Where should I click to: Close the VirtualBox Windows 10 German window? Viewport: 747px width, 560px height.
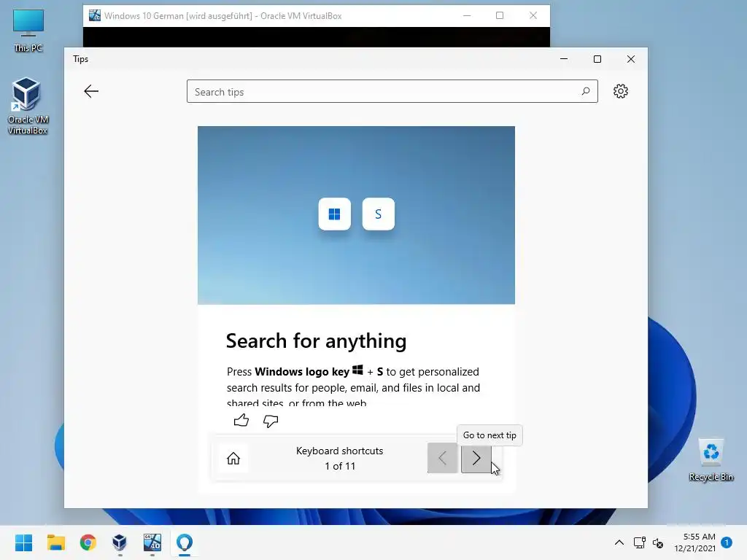click(533, 16)
